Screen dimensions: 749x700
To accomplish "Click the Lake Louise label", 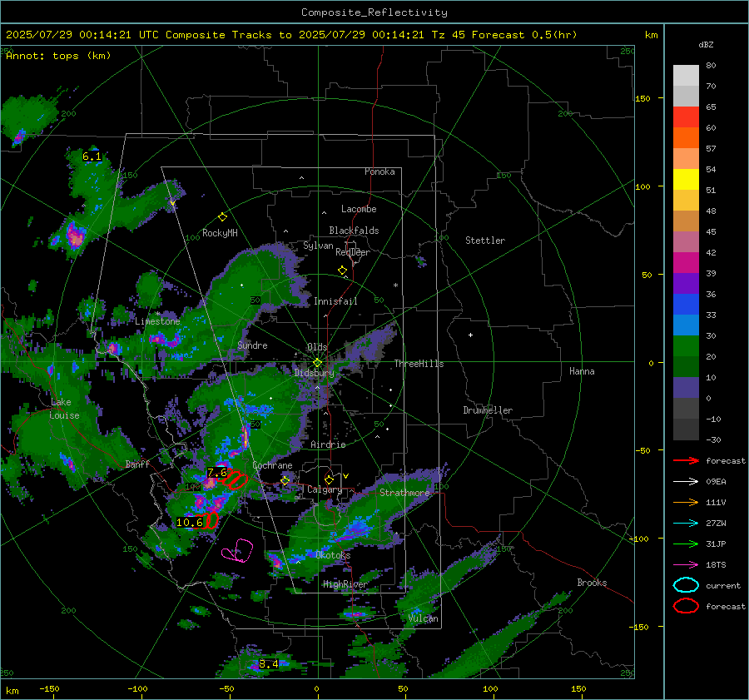I will (65, 409).
